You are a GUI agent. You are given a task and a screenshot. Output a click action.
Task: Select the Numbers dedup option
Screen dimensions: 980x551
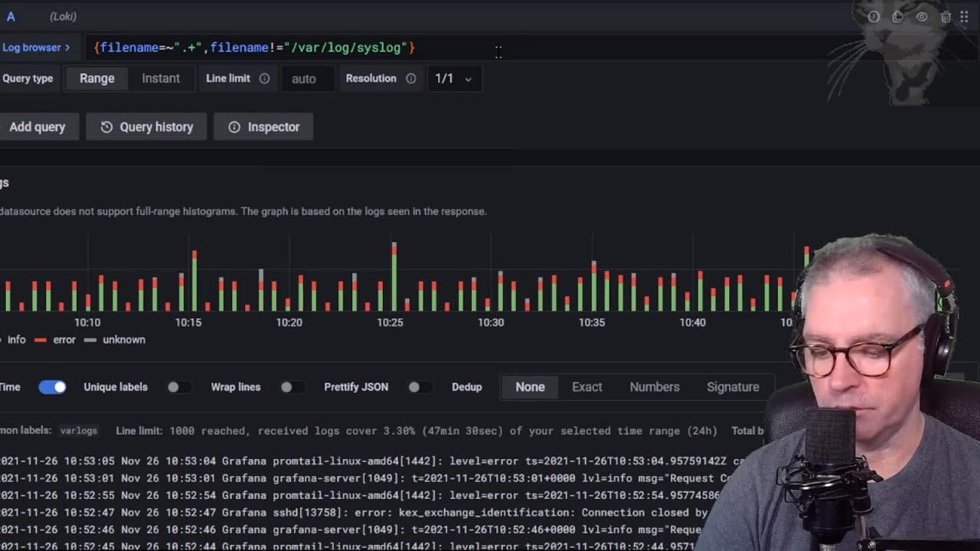click(655, 387)
